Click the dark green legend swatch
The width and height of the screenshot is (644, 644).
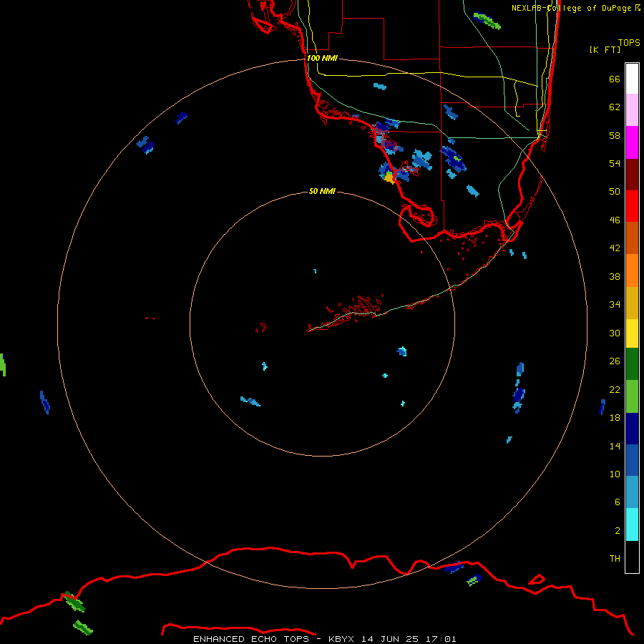(632, 364)
